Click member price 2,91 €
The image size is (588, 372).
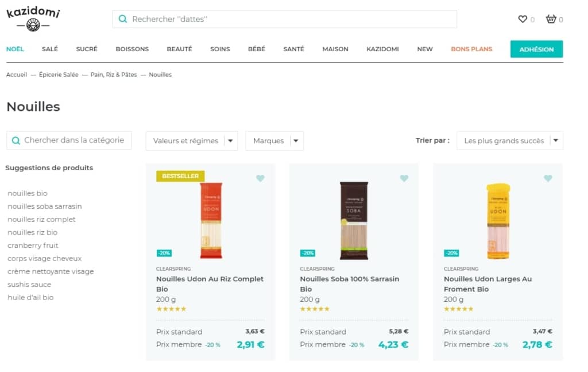(250, 344)
